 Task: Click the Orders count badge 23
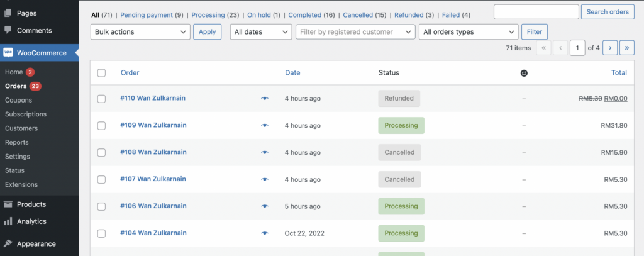pyautogui.click(x=35, y=86)
